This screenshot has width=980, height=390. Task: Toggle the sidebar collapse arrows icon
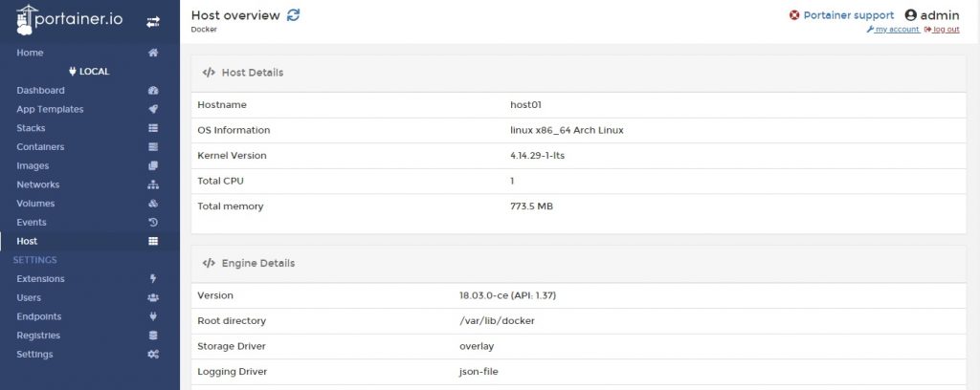pos(153,22)
